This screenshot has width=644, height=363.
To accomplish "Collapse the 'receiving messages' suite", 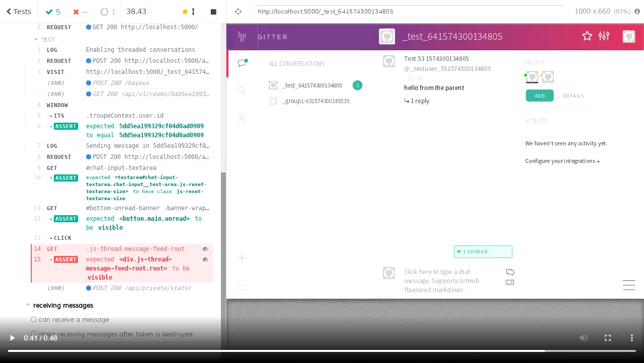I will click(x=28, y=305).
